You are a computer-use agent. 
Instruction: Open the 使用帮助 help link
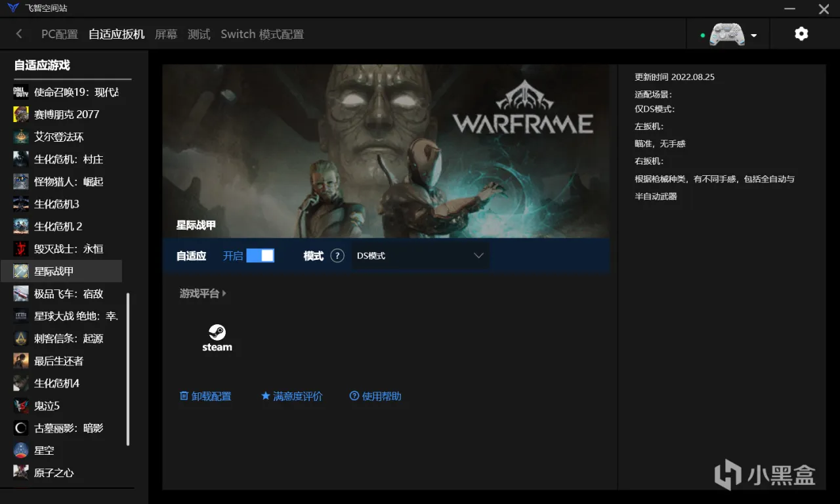coord(375,396)
